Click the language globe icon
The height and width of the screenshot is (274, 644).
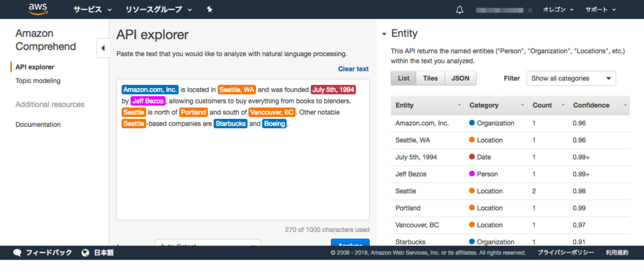(86, 253)
